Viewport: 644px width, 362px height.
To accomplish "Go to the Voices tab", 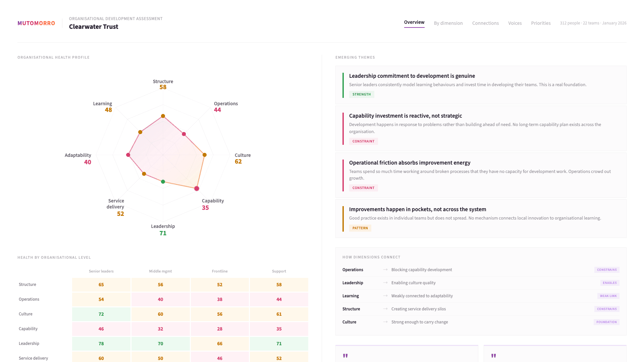I will click(515, 23).
